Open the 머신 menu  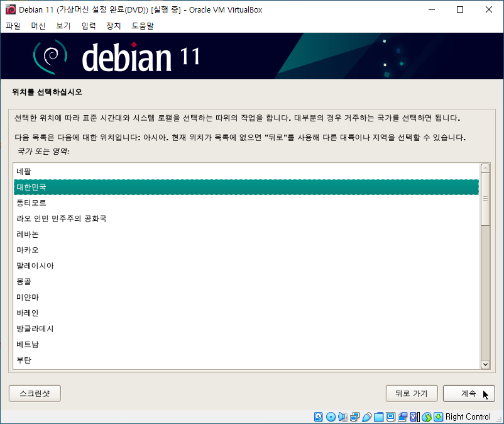click(38, 26)
